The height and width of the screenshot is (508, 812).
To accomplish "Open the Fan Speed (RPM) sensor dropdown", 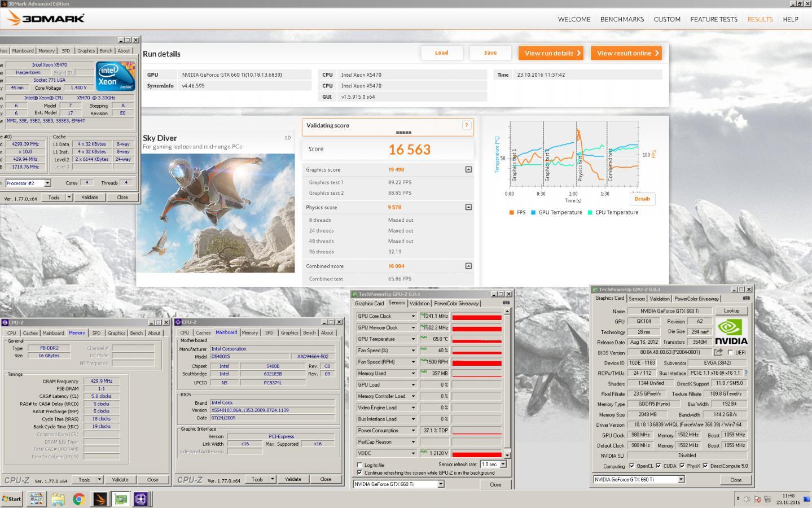I will point(413,362).
